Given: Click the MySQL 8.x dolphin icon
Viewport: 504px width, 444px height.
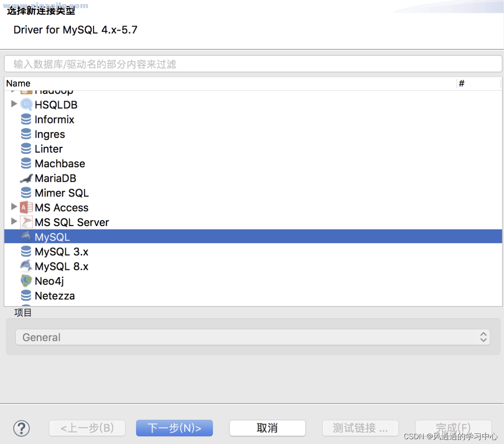Looking at the screenshot, I should (26, 266).
